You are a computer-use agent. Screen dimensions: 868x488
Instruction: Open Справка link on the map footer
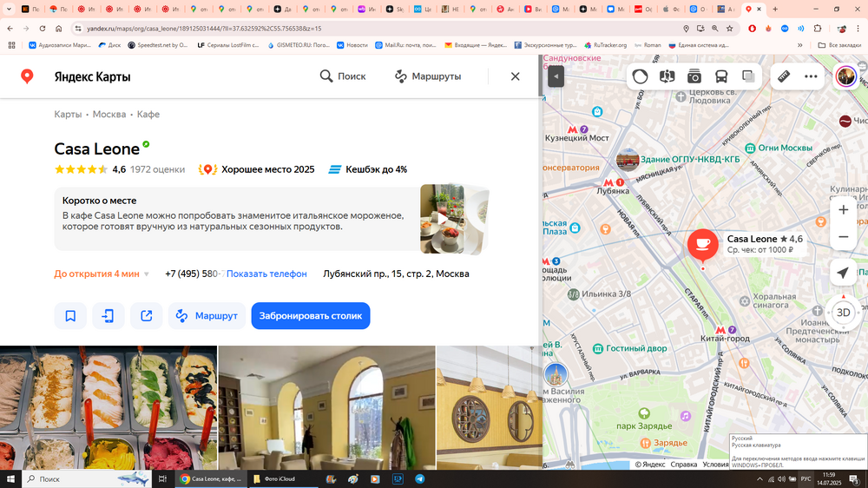684,465
